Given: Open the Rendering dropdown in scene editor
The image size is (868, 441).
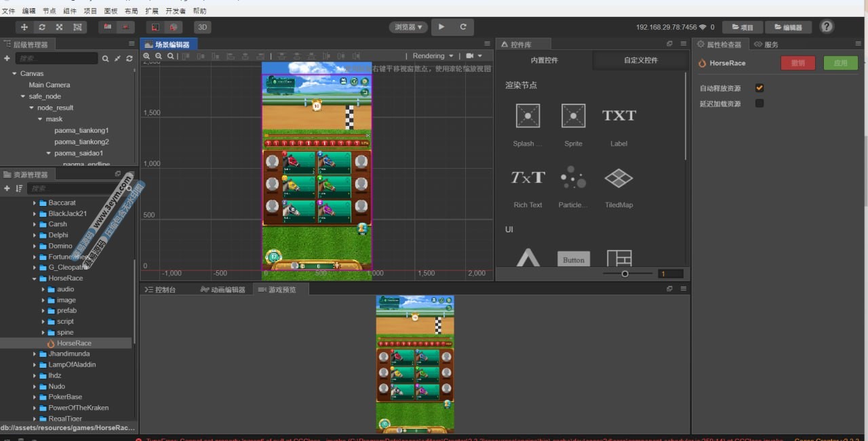Looking at the screenshot, I should click(433, 56).
